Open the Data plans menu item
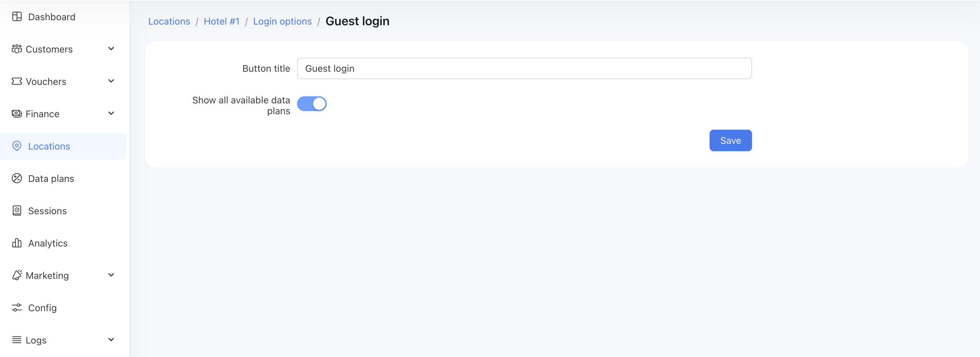Screen dimensions: 980x357 [x=51, y=178]
